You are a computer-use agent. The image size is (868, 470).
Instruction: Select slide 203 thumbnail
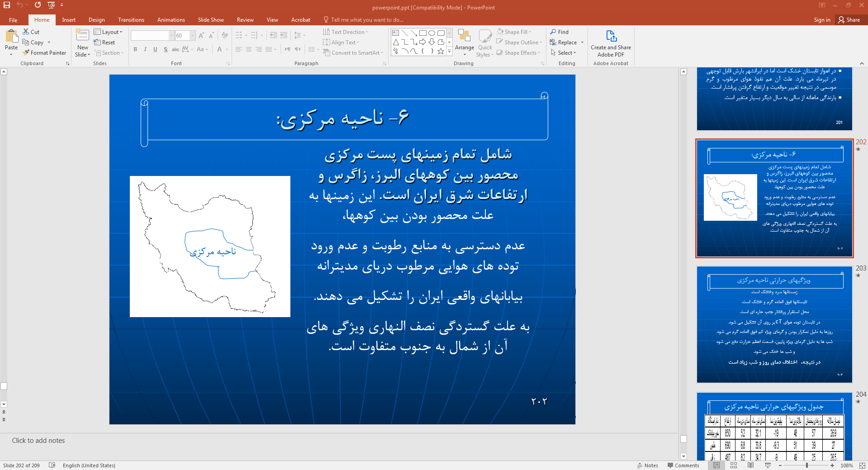tap(774, 324)
